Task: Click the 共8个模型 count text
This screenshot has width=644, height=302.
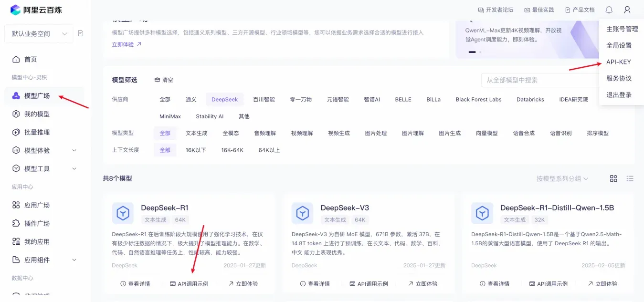Action: pos(117,178)
